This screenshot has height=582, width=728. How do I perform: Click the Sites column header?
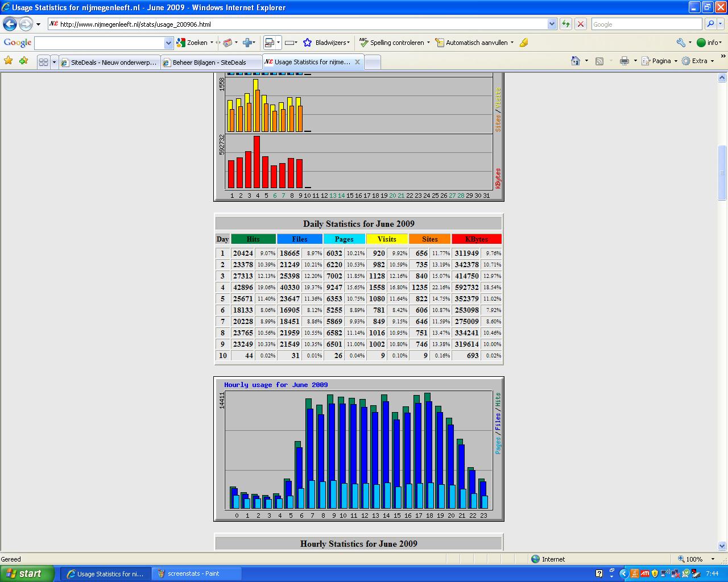coord(430,239)
